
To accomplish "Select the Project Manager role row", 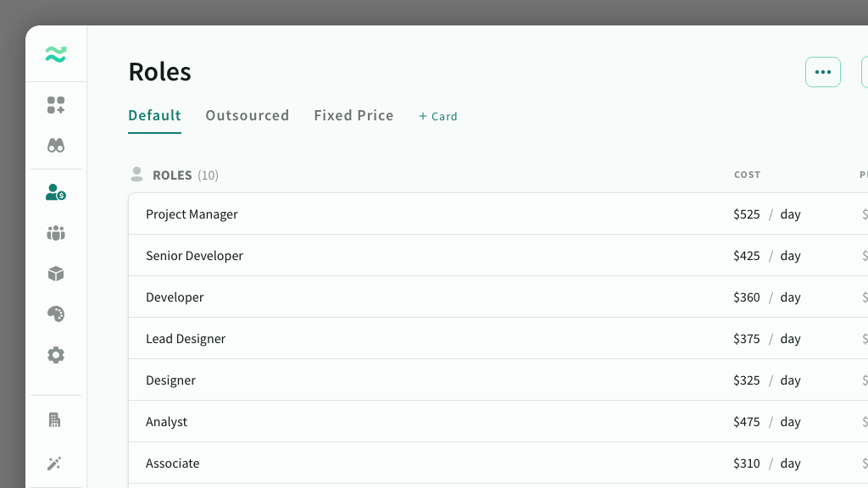I will point(192,214).
